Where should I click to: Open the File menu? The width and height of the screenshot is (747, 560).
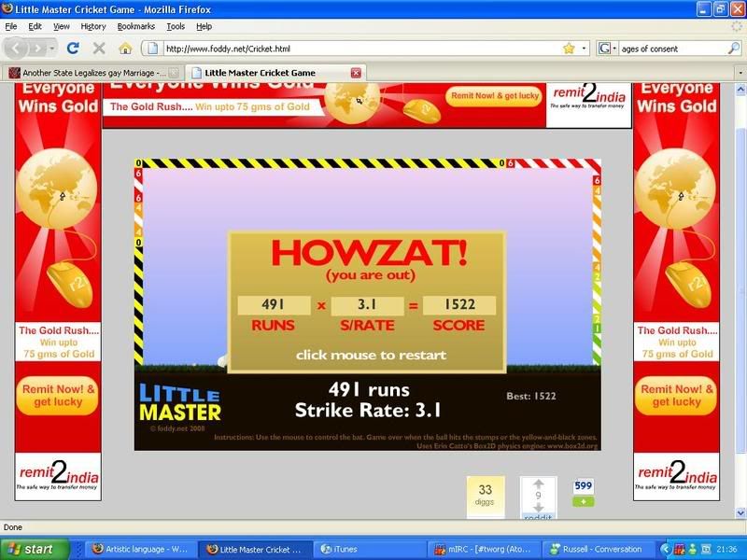pos(10,27)
